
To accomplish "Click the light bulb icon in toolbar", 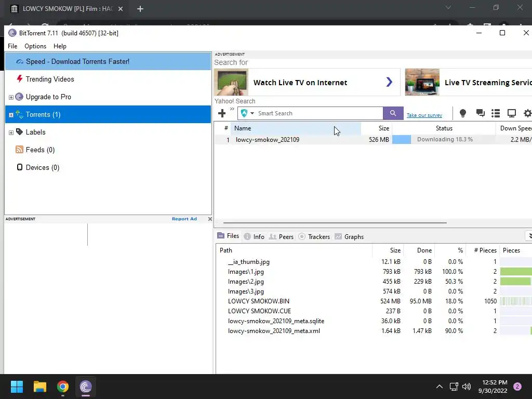I will click(463, 113).
